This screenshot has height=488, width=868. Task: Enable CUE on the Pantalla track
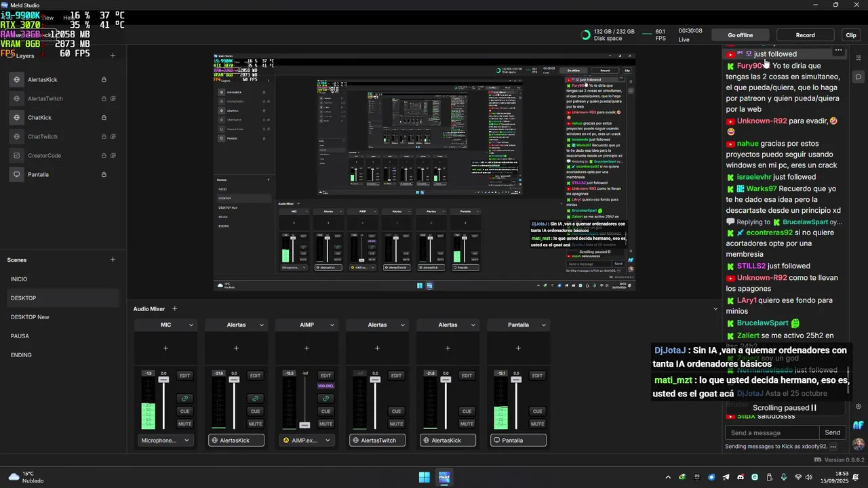(537, 411)
